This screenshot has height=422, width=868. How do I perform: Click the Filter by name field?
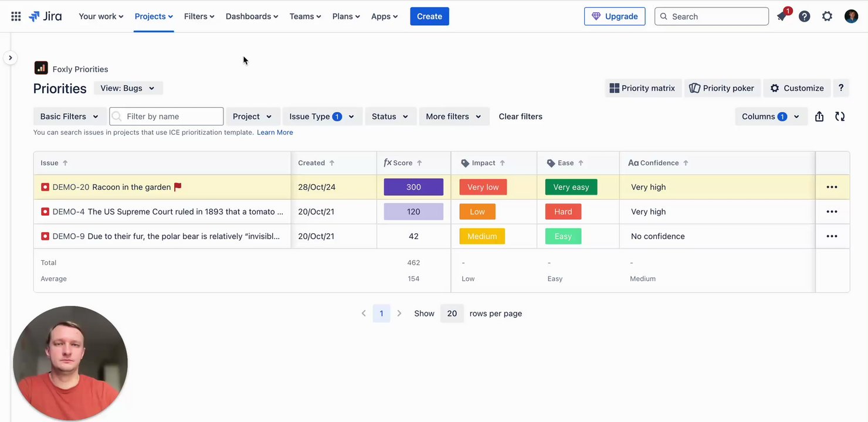(167, 117)
